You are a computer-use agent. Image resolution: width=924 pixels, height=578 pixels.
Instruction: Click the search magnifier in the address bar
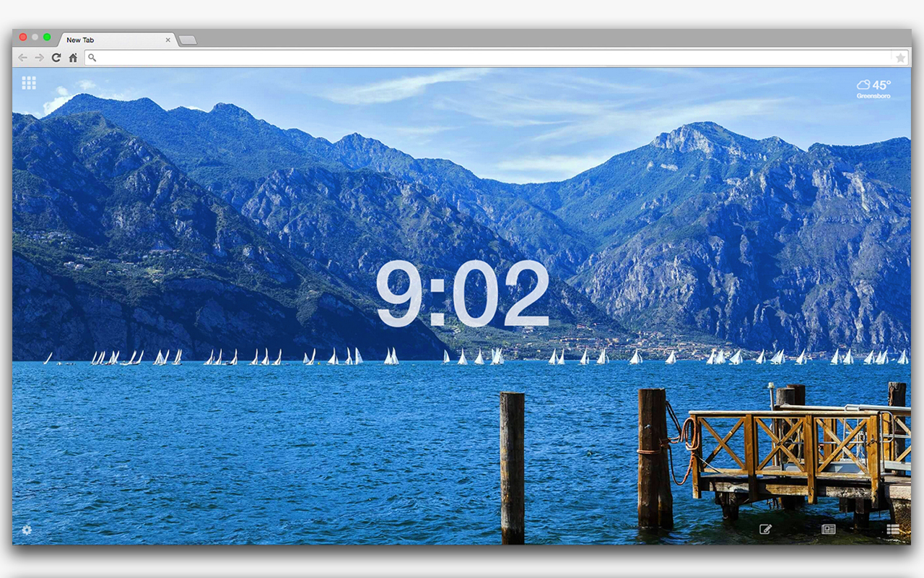click(91, 57)
